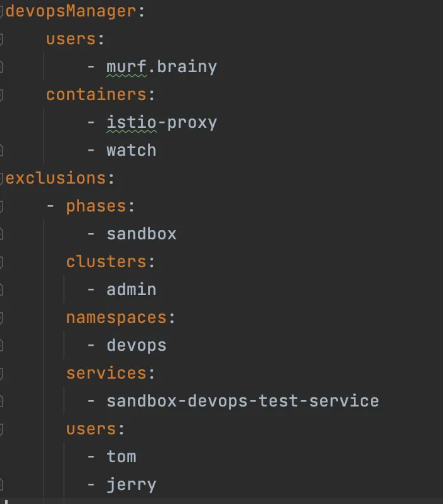This screenshot has height=504, width=443.
Task: Fold the clusters section in gutter
Action: (1, 262)
